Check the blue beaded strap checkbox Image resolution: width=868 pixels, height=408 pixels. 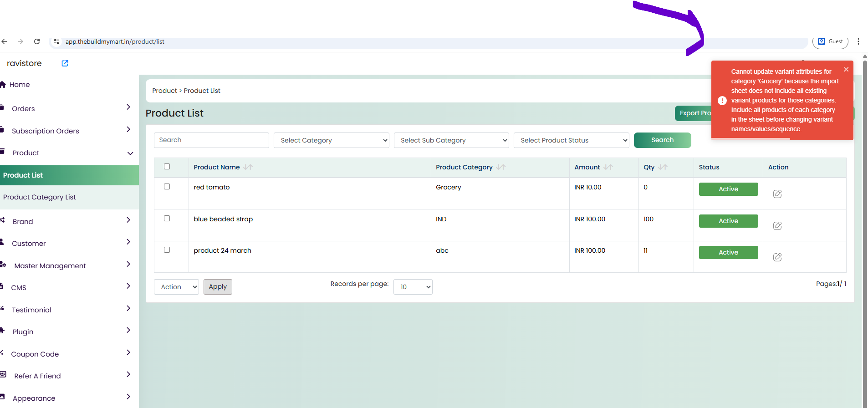pos(167,219)
